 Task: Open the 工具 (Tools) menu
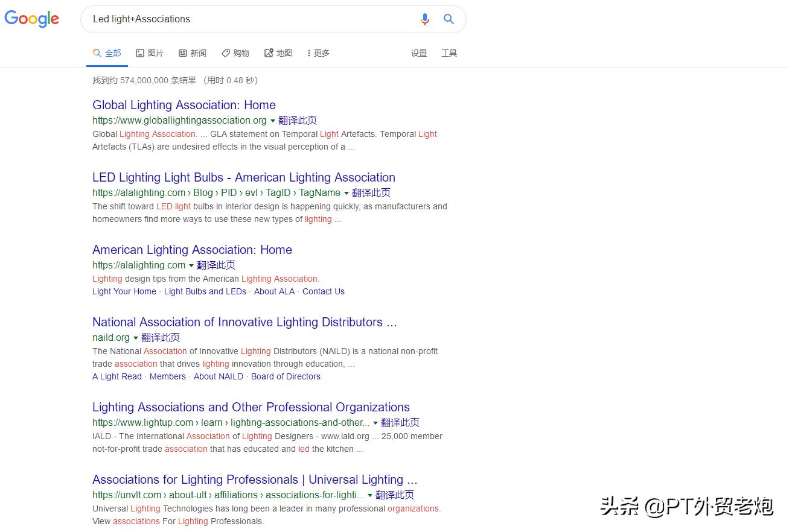449,53
